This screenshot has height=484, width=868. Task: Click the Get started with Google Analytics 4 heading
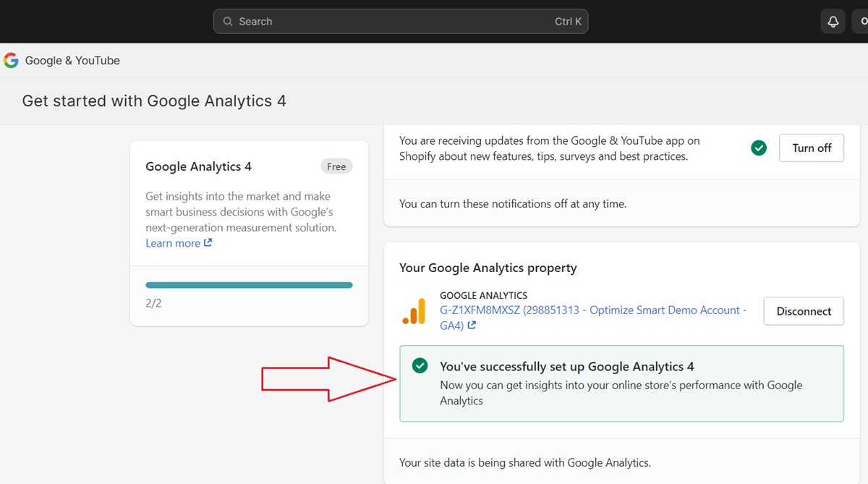click(x=154, y=101)
